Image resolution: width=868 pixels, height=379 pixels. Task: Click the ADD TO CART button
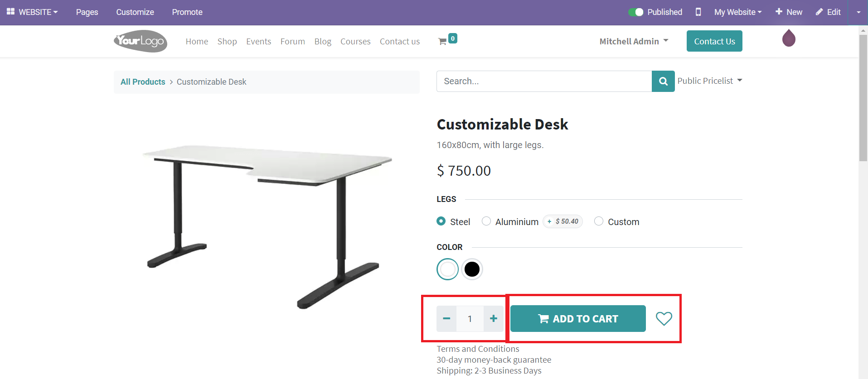point(577,318)
